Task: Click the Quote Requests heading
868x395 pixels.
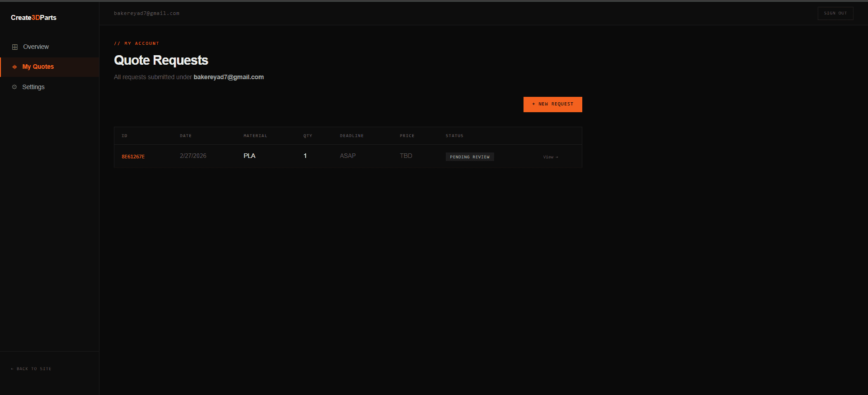Action: tap(161, 60)
